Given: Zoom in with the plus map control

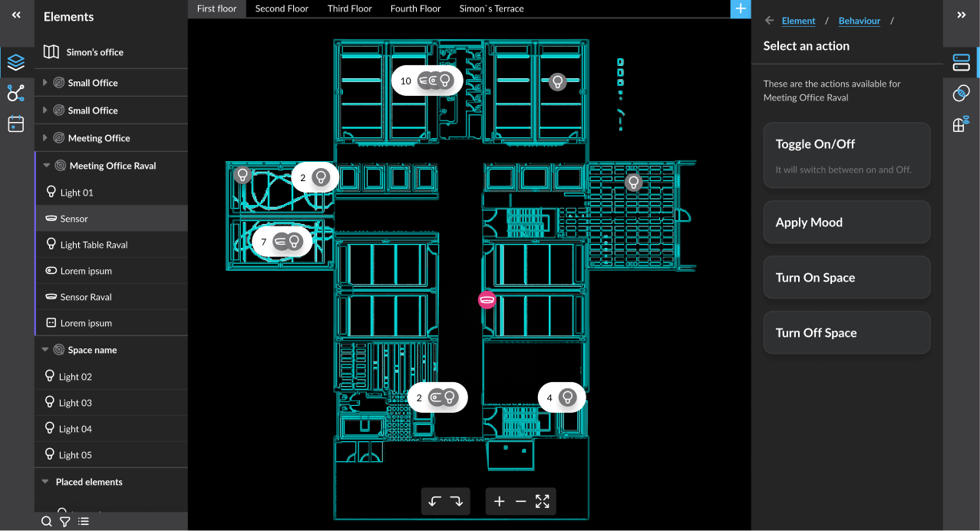Looking at the screenshot, I should (x=499, y=501).
